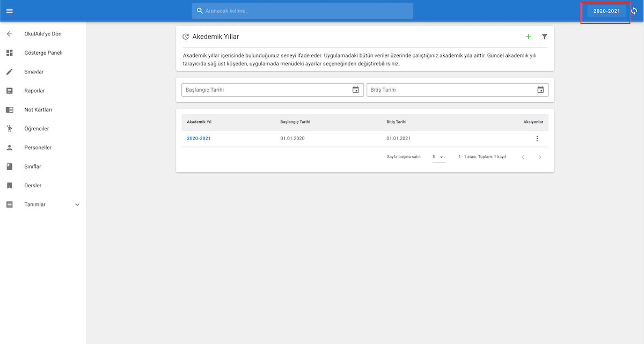Select Öğrenciler in the sidebar
The image size is (644, 344).
(x=36, y=129)
